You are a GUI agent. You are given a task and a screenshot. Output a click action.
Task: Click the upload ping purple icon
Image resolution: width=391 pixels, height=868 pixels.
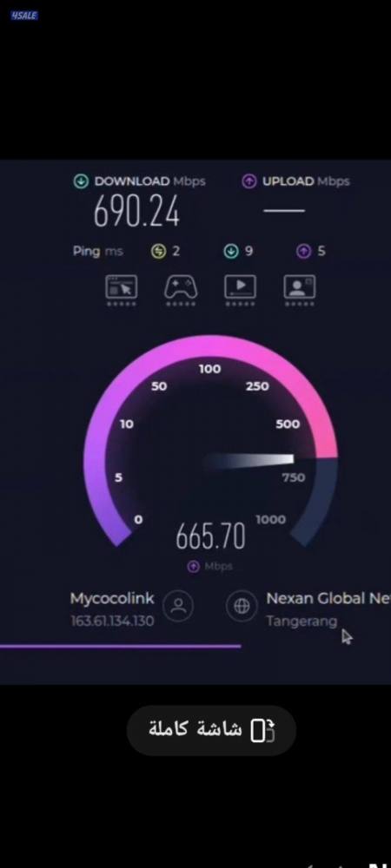[x=303, y=252]
